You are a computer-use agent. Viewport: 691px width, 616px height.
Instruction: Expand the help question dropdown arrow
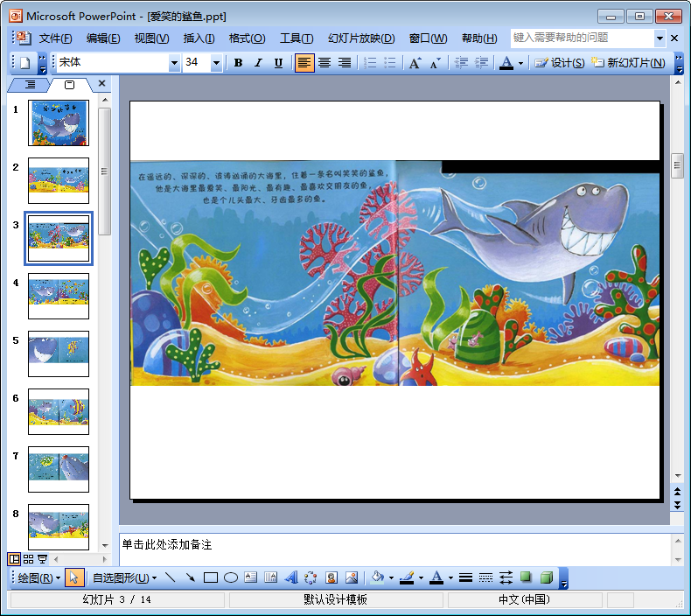pos(660,38)
